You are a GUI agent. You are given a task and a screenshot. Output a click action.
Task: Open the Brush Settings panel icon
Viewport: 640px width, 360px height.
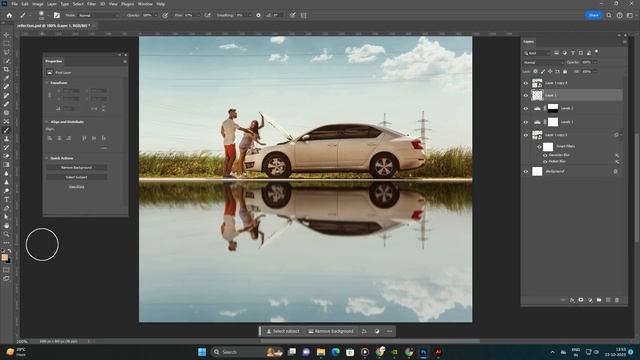[x=57, y=15]
